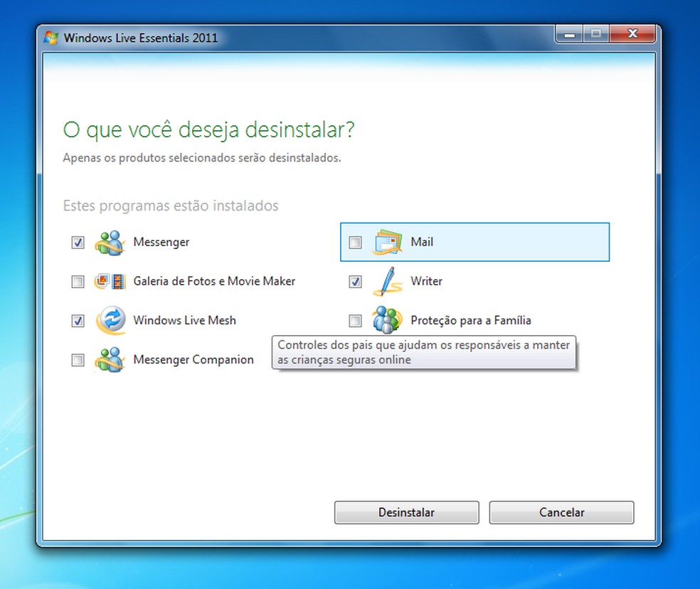Click the Mail envelope icon
This screenshot has height=589, width=700.
click(x=386, y=242)
